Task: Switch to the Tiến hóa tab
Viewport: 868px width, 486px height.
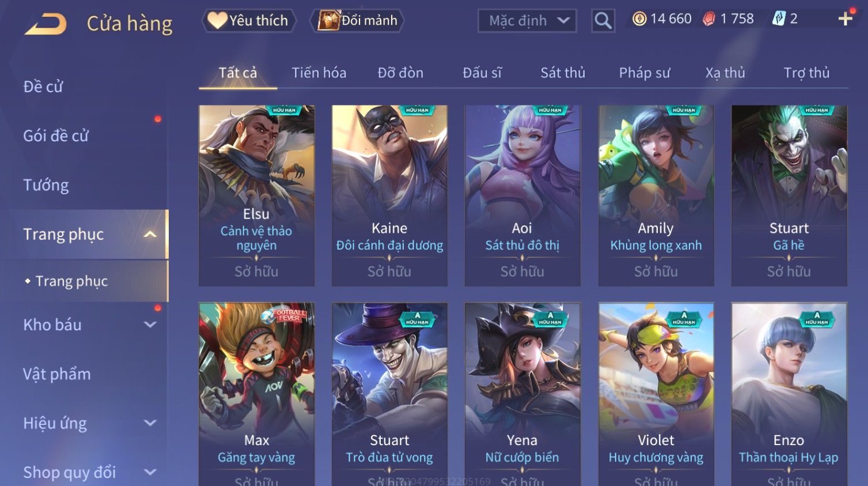Action: point(319,73)
